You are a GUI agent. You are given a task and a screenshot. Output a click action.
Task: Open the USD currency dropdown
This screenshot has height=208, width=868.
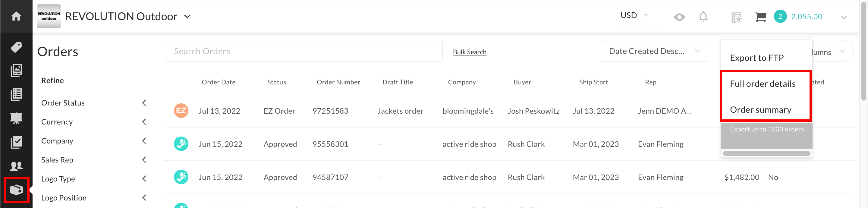(635, 15)
